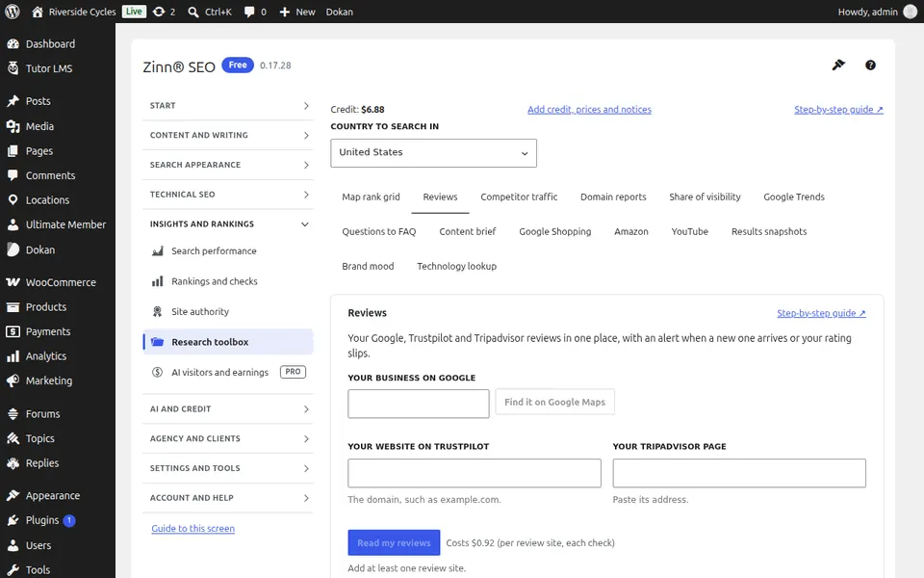The image size is (924, 578).
Task: Open the Research toolbox menu item
Action: 229,342
